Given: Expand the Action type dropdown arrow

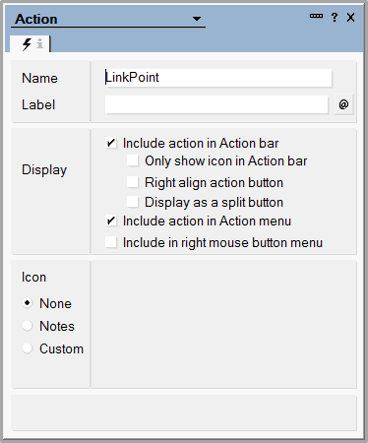Looking at the screenshot, I should click(197, 19).
